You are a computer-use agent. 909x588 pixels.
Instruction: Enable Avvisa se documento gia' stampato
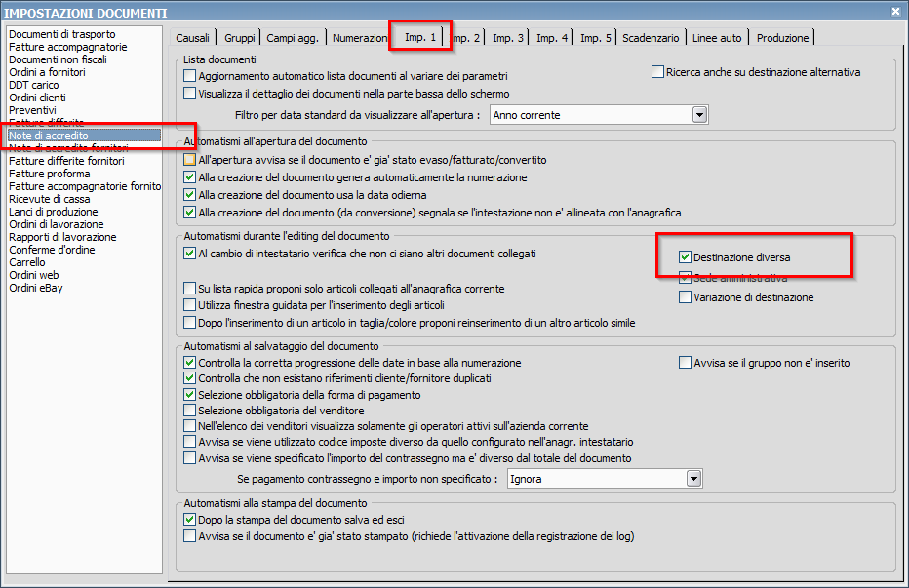click(189, 535)
